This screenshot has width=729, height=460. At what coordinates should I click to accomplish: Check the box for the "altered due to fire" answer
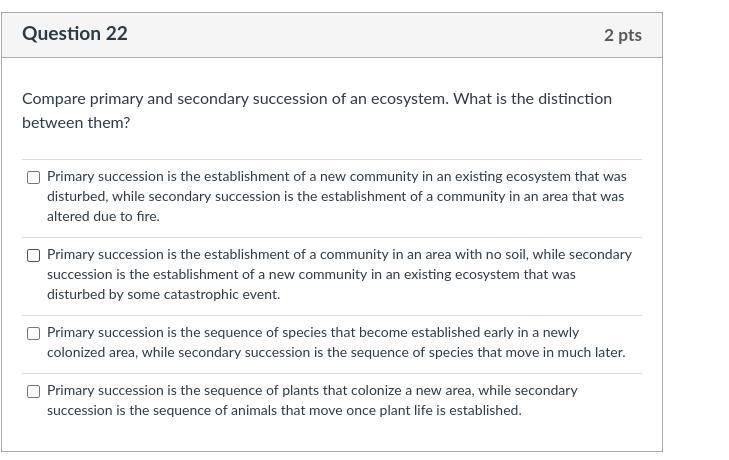point(33,177)
